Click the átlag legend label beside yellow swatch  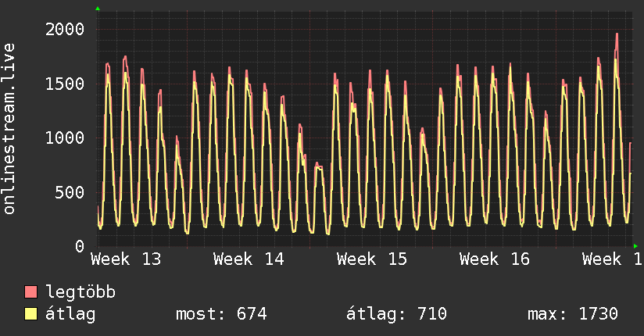coord(70,314)
